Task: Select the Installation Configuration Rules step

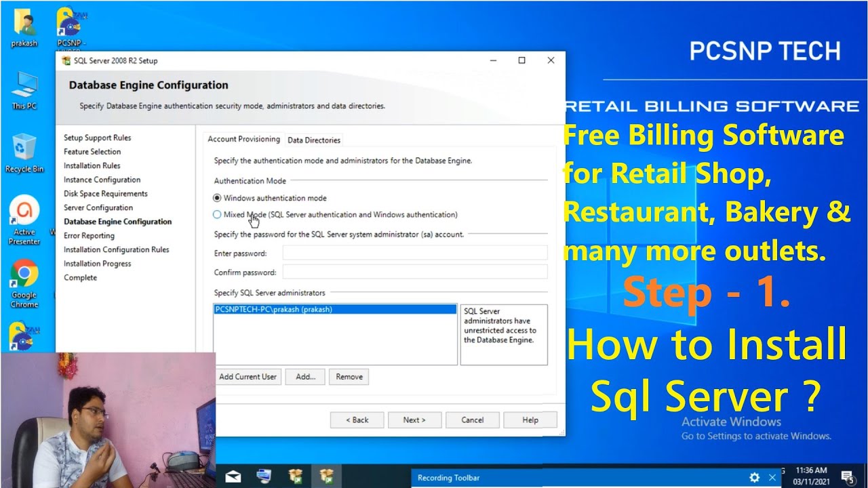Action: pyautogui.click(x=117, y=249)
